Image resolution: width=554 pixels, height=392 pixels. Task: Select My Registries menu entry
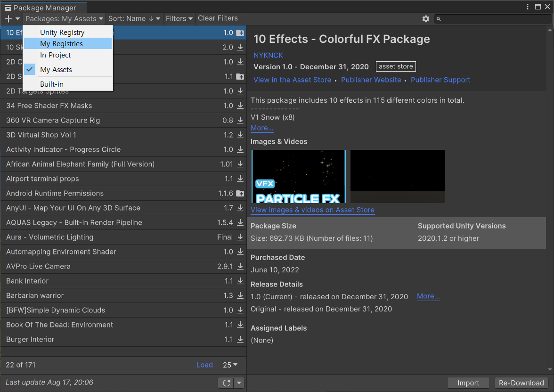68,43
